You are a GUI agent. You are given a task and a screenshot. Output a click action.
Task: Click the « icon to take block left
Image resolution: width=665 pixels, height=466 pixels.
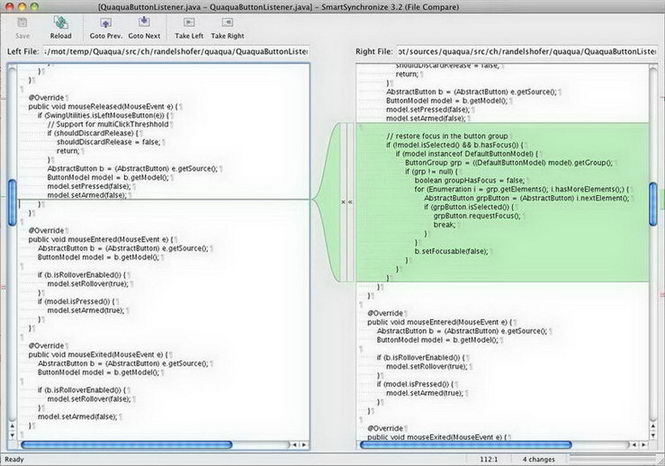(350, 202)
